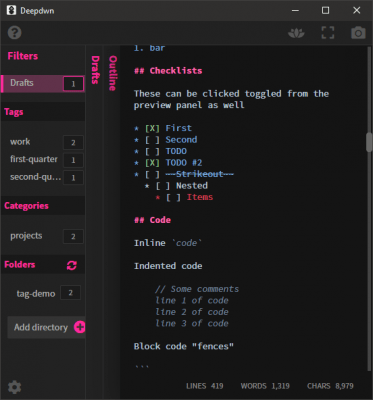
Task: Open the Outline vertical tab
Action: pos(113,73)
